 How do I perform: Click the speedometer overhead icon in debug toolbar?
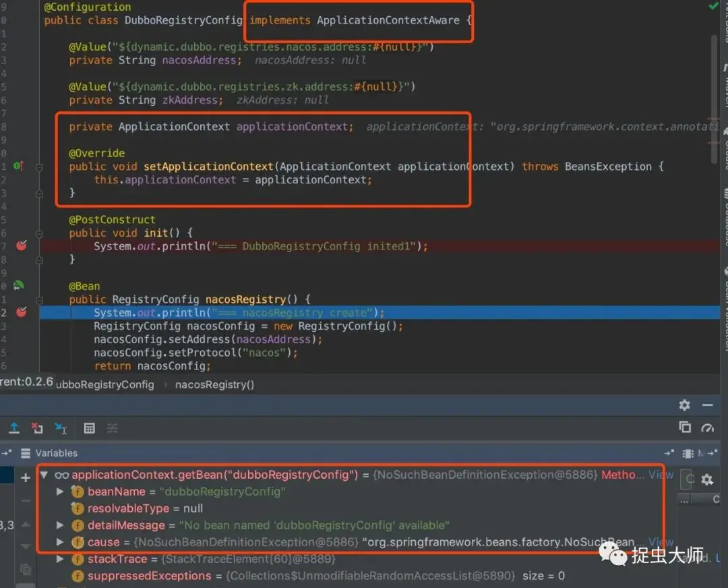point(708,428)
